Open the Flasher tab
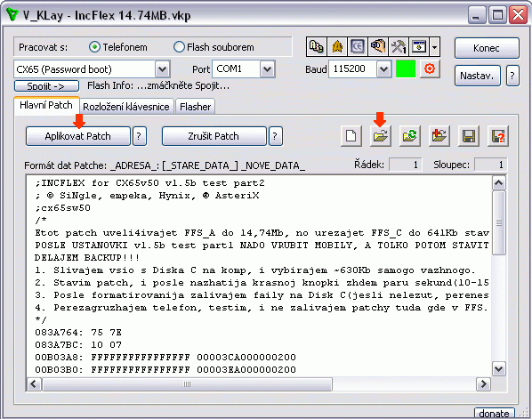The height and width of the screenshot is (419, 532). click(x=196, y=107)
